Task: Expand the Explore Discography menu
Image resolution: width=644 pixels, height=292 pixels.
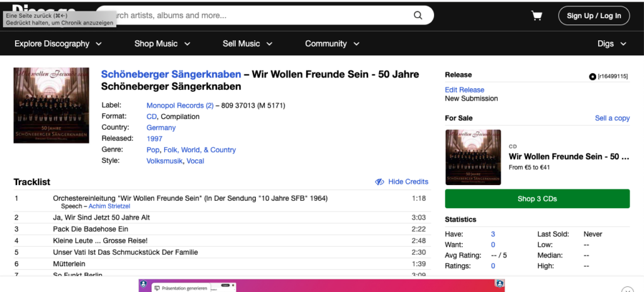Action: 58,43
